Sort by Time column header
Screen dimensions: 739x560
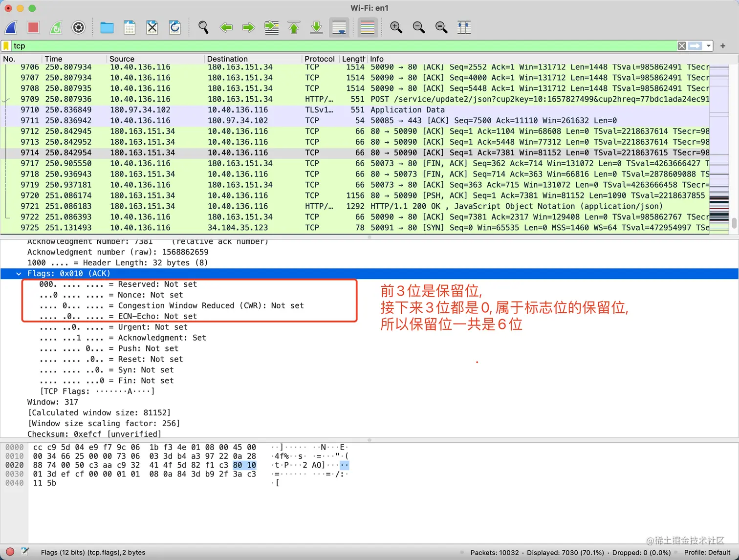(x=74, y=59)
